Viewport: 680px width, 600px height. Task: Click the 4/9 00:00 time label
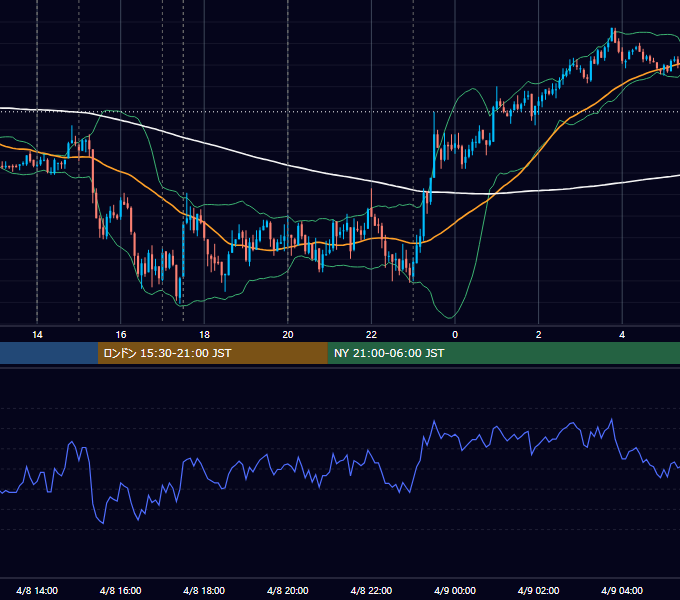click(455, 590)
